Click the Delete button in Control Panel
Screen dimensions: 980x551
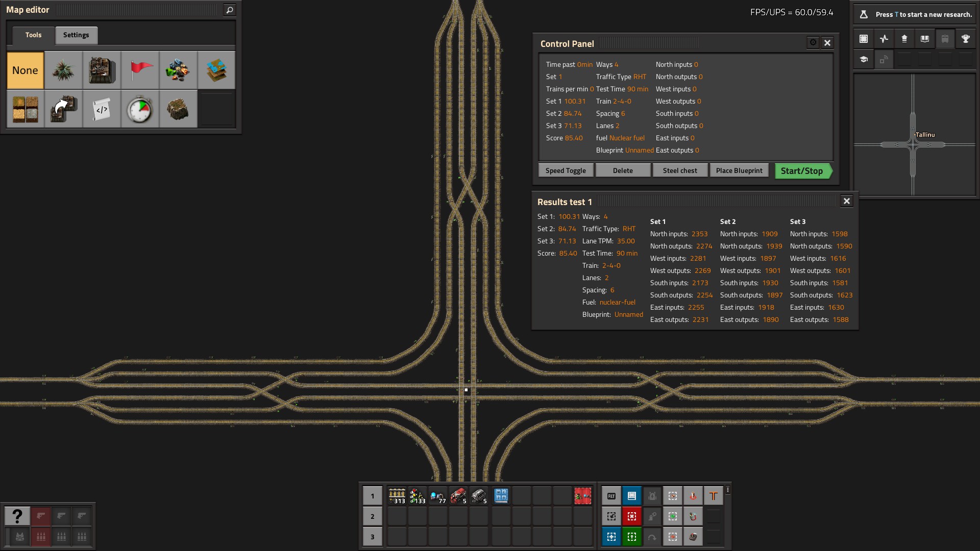623,170
